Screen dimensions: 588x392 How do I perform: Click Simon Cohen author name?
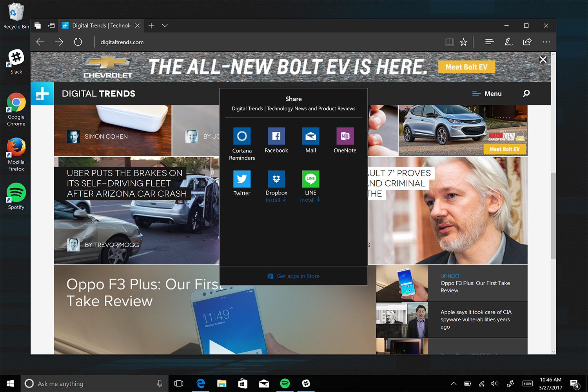point(106,136)
